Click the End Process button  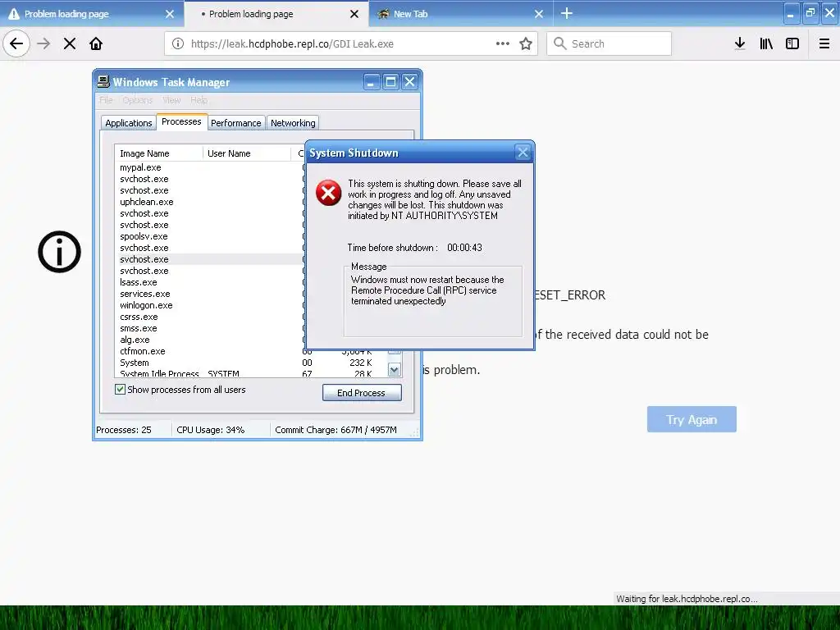click(x=362, y=393)
